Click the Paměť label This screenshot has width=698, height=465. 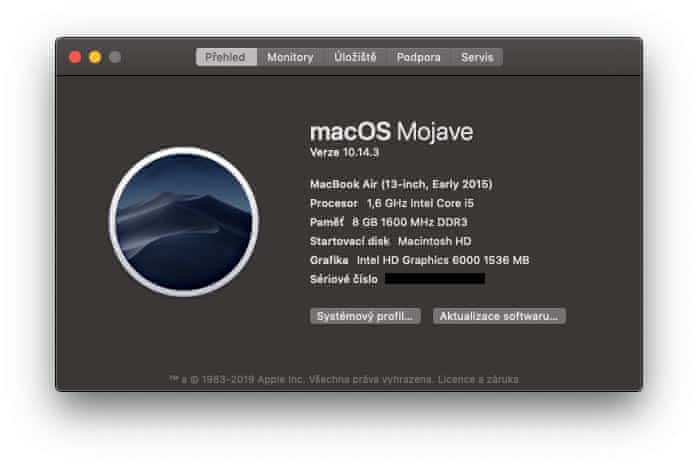point(327,222)
